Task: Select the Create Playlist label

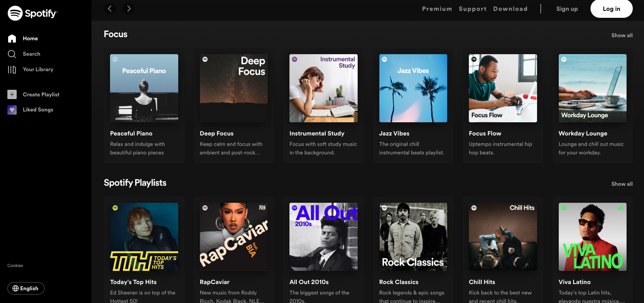Action: tap(41, 94)
